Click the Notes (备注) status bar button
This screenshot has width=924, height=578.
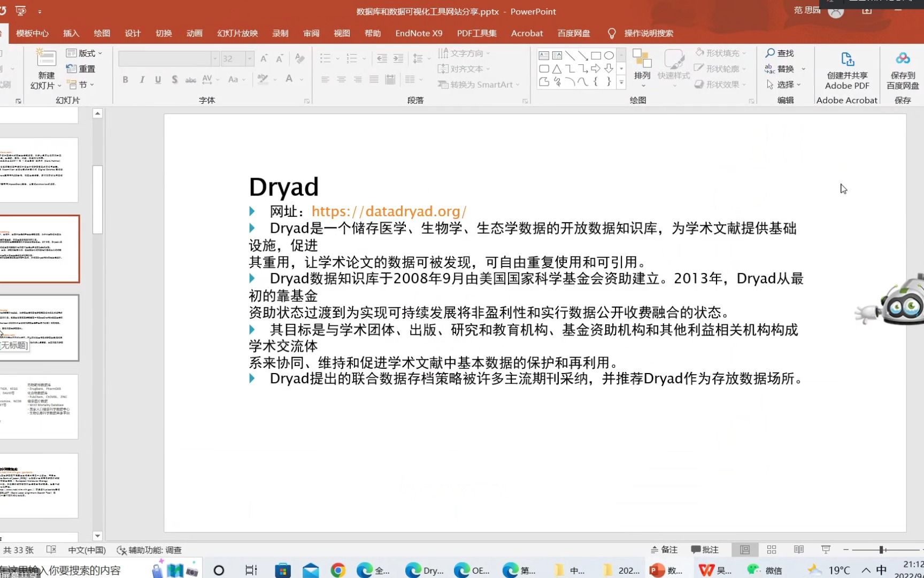(x=664, y=550)
